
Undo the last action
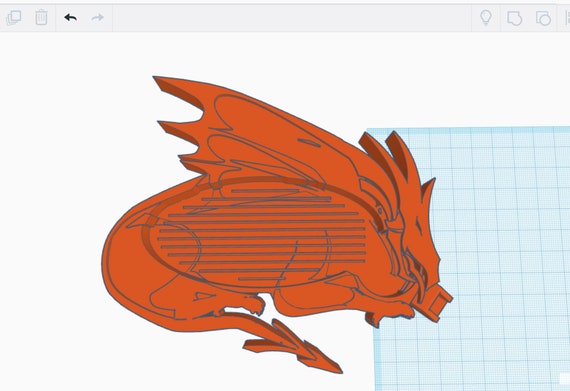click(x=71, y=17)
